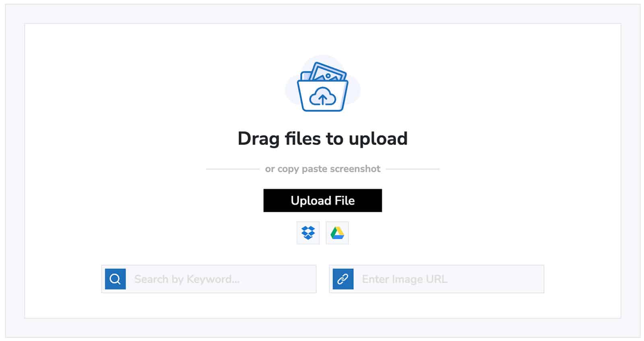Click the Drag files to upload heading
This screenshot has height=341, width=644.
(322, 139)
